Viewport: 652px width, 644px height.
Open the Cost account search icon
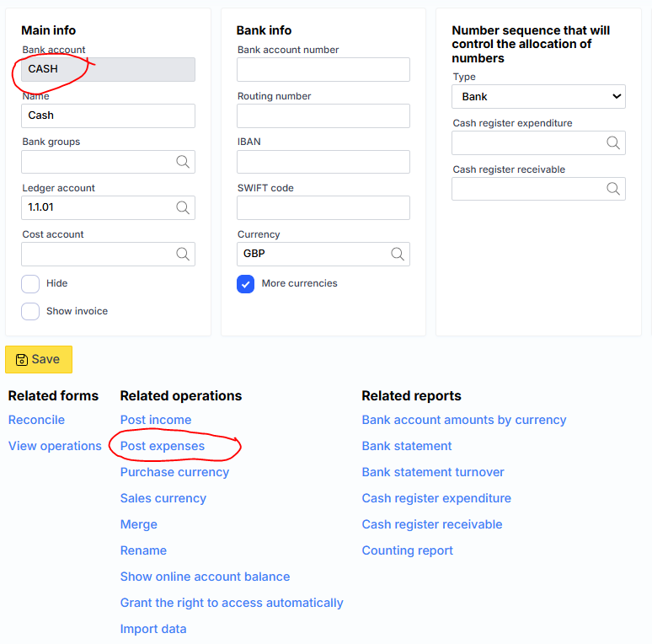(182, 254)
